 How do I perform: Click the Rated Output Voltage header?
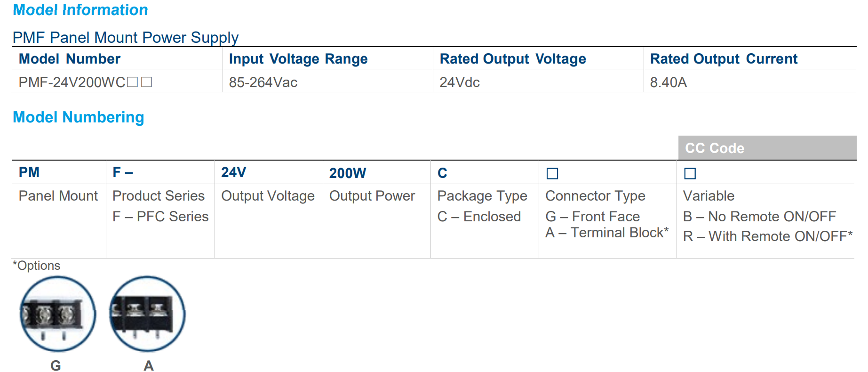[x=513, y=59]
